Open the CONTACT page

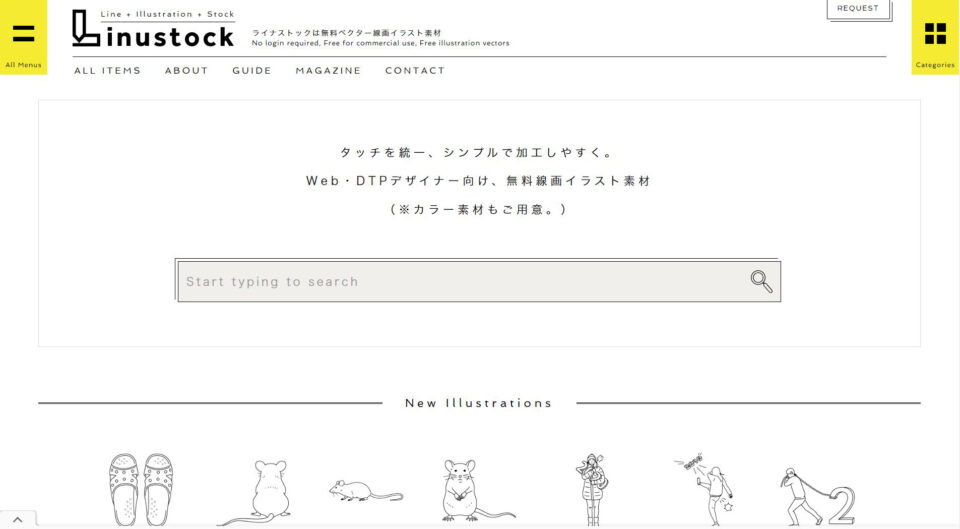(x=415, y=70)
